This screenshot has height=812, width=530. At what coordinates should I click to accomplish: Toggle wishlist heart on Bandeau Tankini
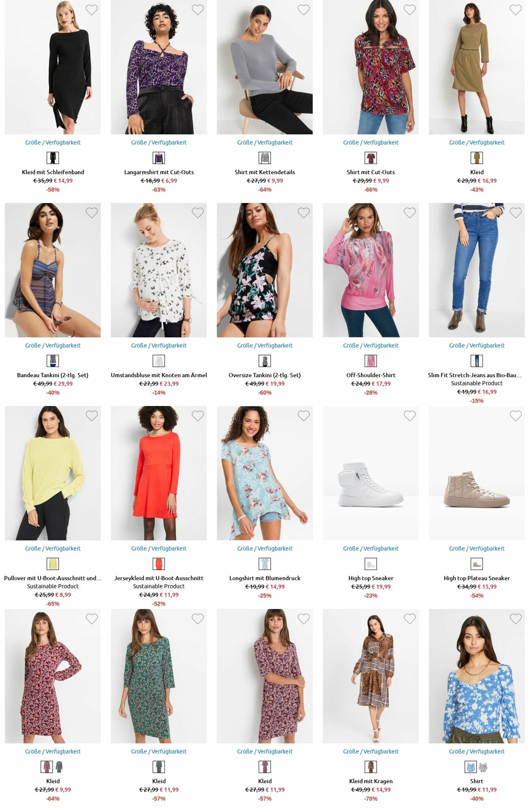pyautogui.click(x=92, y=213)
